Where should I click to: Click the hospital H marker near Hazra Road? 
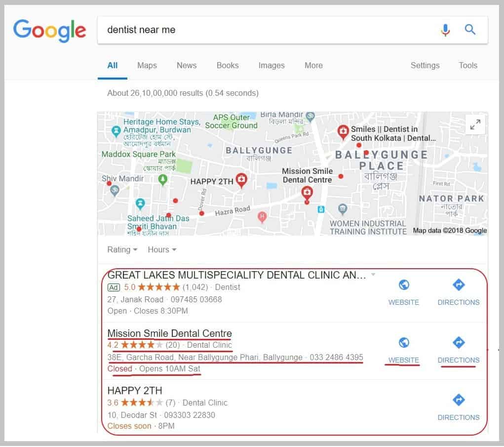click(x=262, y=217)
